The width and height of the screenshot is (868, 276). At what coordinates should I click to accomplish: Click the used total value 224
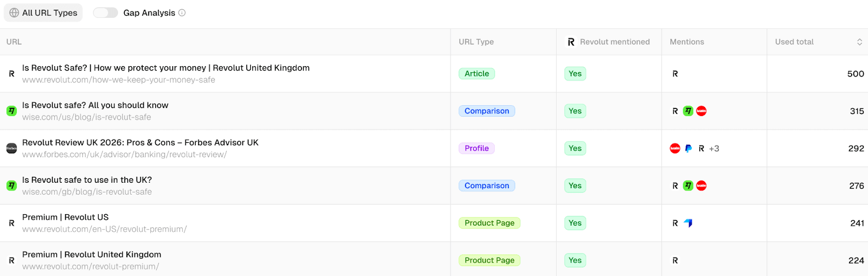[x=856, y=261]
